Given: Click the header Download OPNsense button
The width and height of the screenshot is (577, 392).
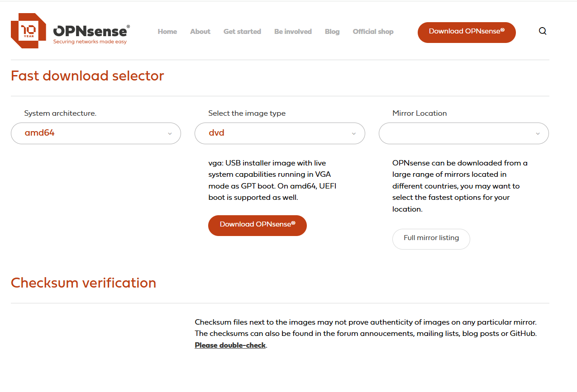Looking at the screenshot, I should tap(466, 32).
